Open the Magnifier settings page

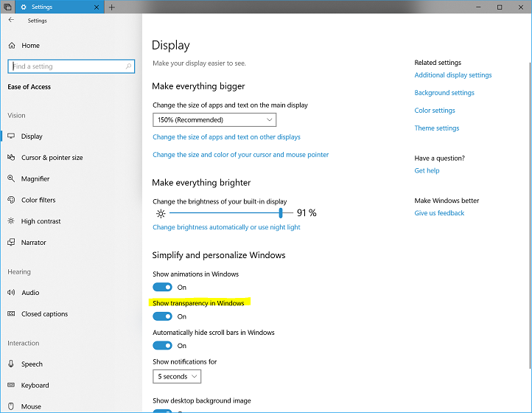click(35, 178)
